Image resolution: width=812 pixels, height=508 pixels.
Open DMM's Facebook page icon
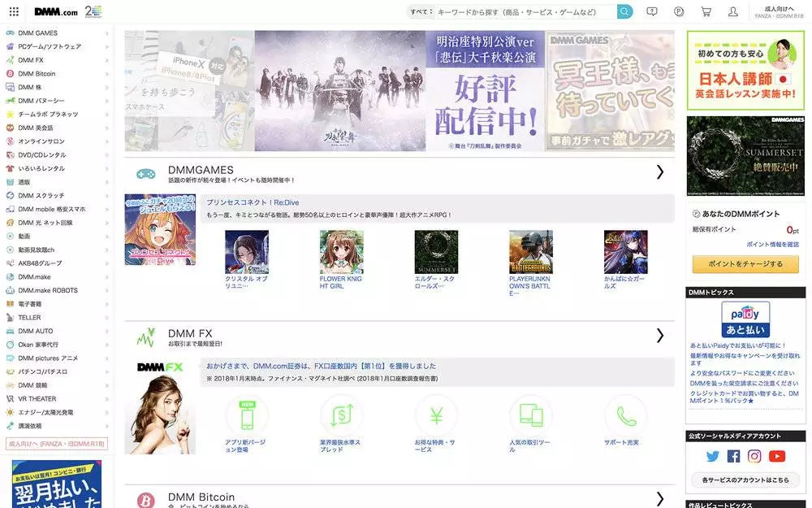click(733, 456)
